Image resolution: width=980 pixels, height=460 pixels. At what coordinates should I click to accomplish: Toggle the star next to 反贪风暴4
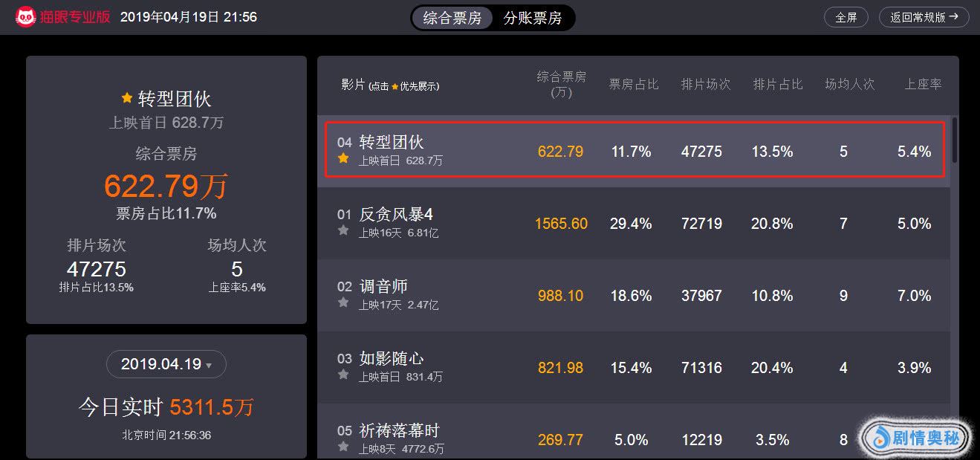(343, 230)
